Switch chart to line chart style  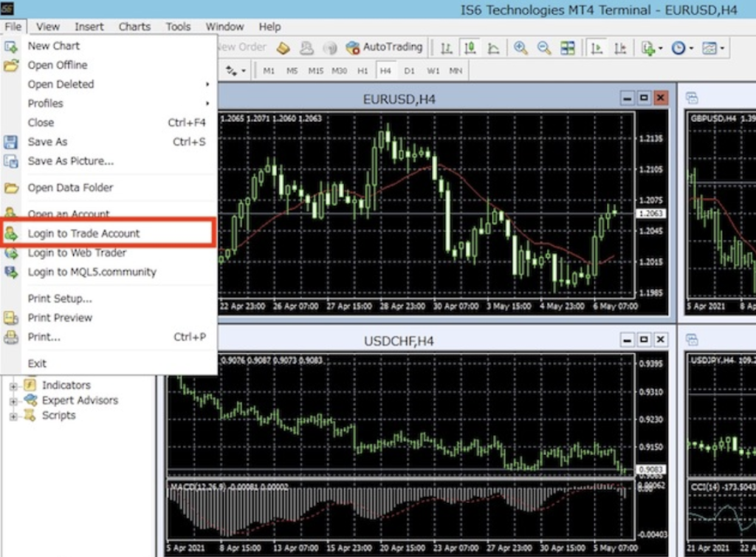(493, 48)
